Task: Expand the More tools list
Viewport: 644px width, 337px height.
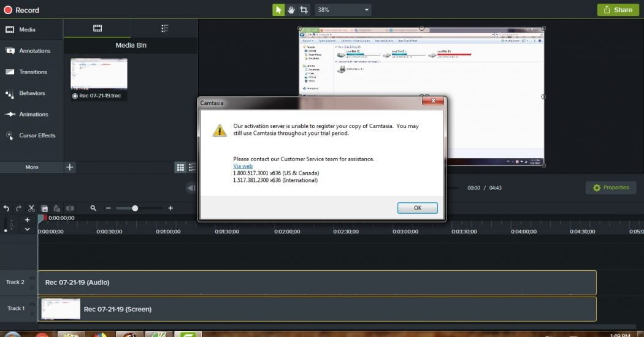Action: click(x=32, y=167)
